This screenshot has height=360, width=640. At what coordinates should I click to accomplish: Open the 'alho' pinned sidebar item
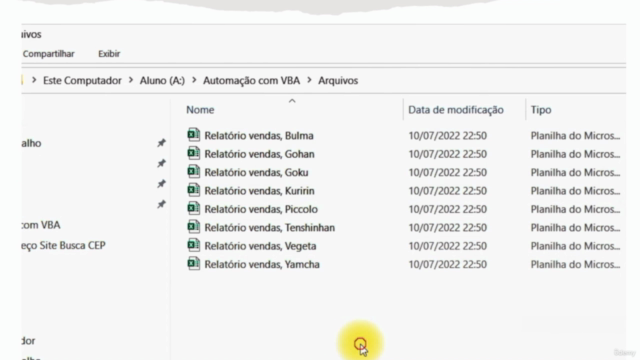[31, 143]
